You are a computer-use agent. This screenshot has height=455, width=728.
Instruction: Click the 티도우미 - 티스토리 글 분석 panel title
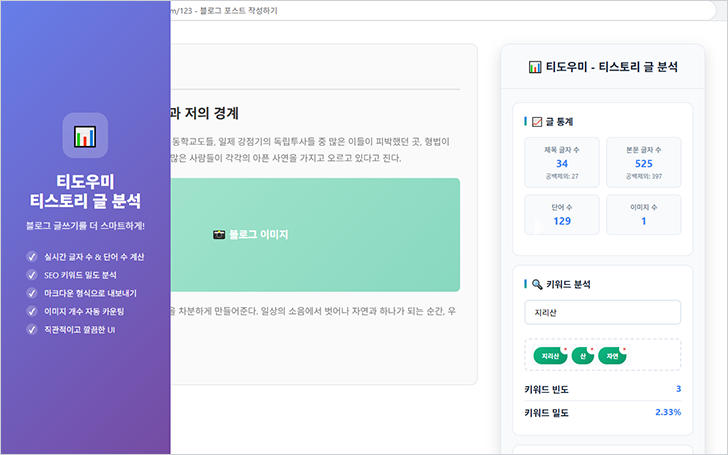(x=611, y=67)
